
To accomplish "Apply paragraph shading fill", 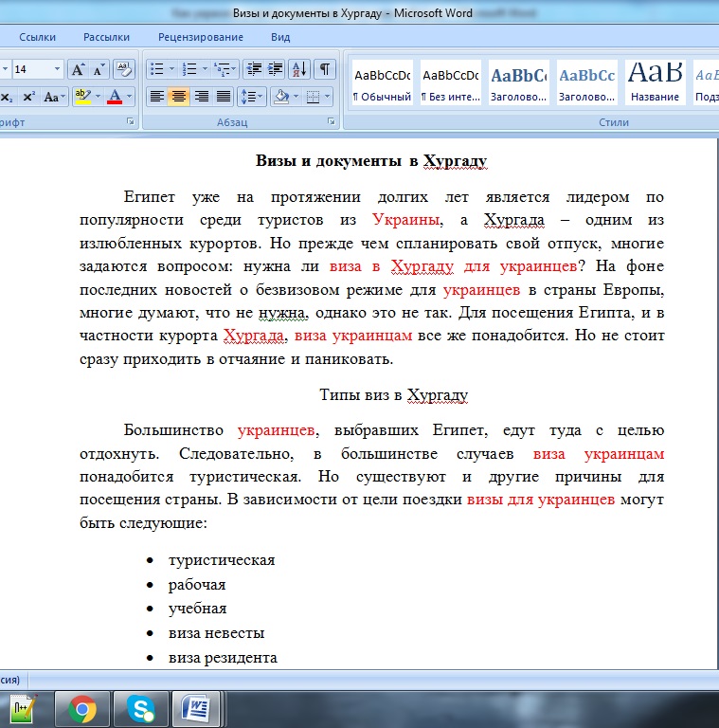I will 281,97.
